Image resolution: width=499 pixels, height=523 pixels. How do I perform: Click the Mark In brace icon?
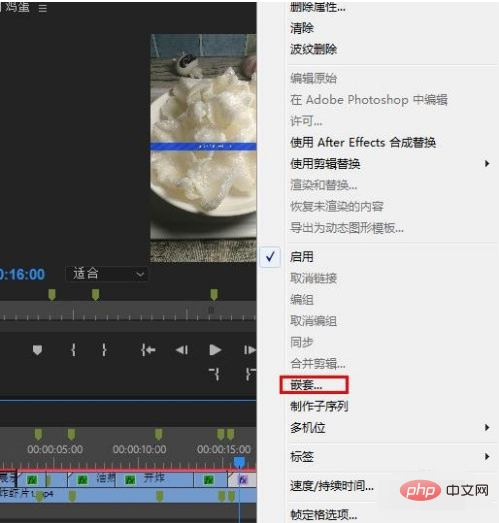[73, 350]
